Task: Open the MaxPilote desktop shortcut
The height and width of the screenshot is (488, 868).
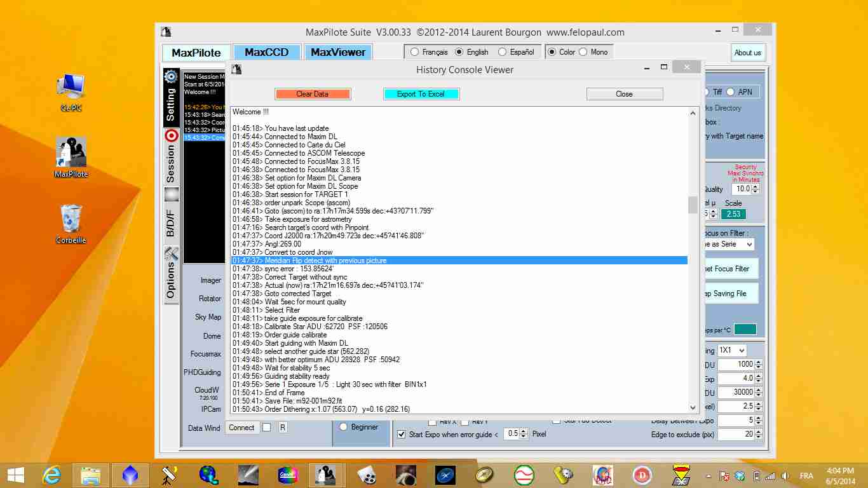Action: point(71,158)
